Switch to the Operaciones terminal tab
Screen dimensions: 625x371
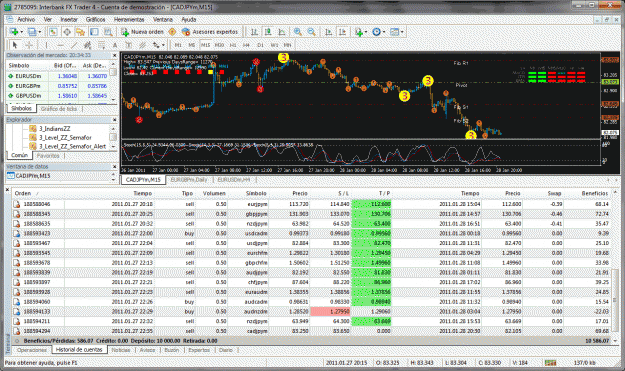click(x=31, y=350)
